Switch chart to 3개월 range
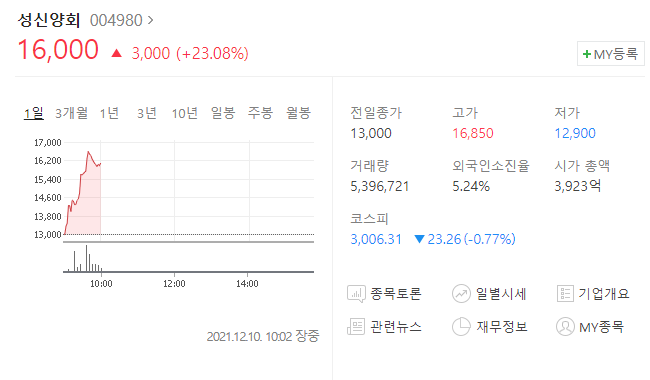The height and width of the screenshot is (380, 650). click(x=71, y=113)
